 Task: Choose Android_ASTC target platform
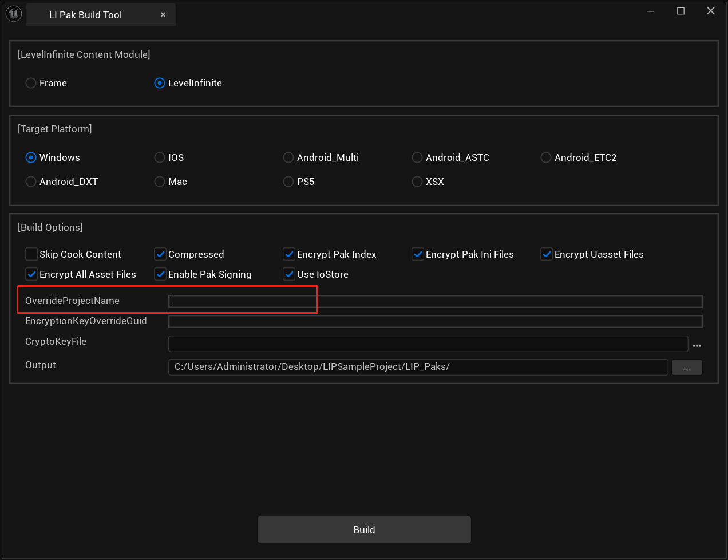click(x=418, y=157)
